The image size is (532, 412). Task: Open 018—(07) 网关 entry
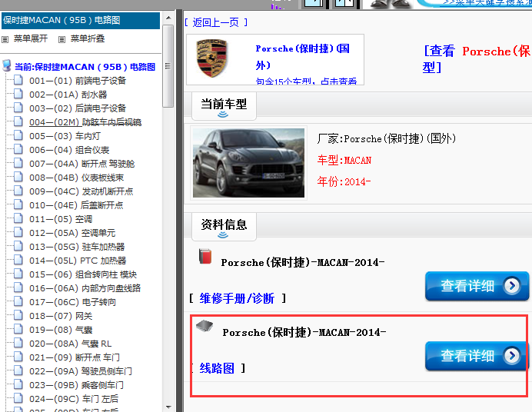pos(61,316)
